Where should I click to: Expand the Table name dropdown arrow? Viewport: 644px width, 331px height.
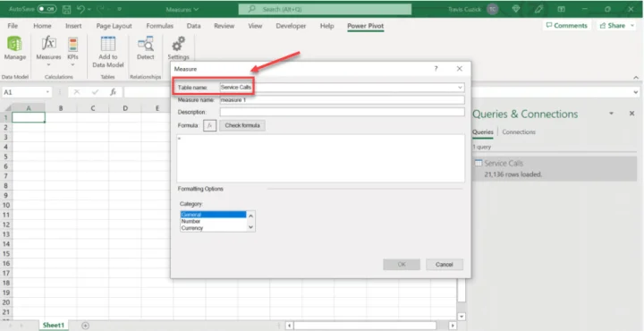click(460, 88)
